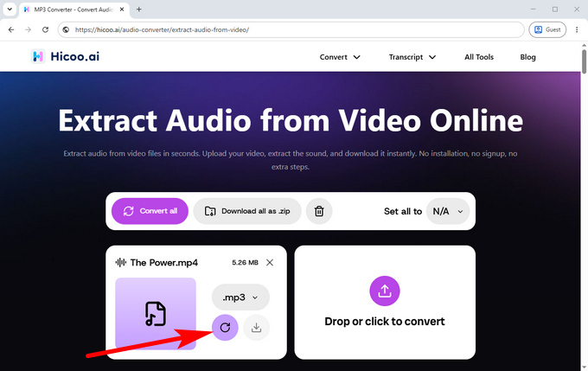Screen dimensions: 588x371
Task: Open the tab search chevron
Action: click(x=10, y=10)
